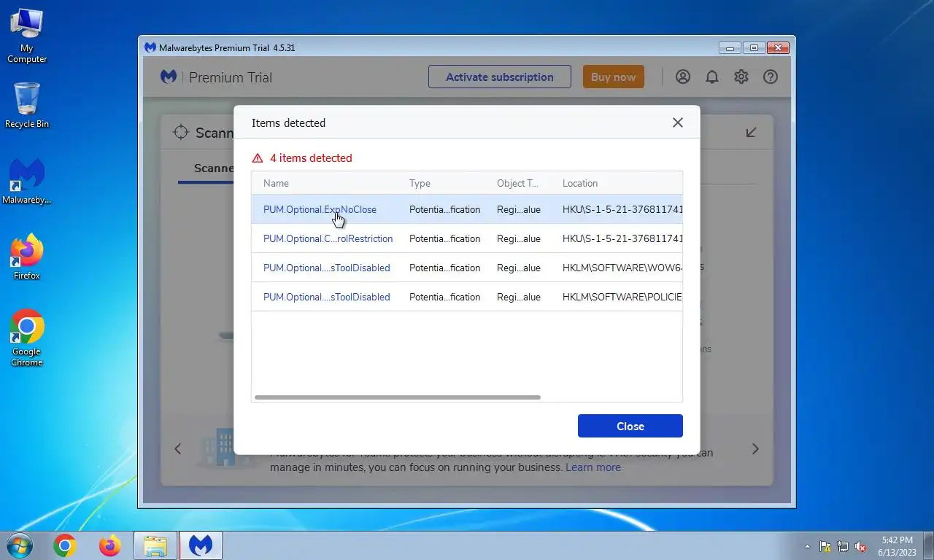Open the help question mark icon
The height and width of the screenshot is (560, 934).
[x=771, y=77]
